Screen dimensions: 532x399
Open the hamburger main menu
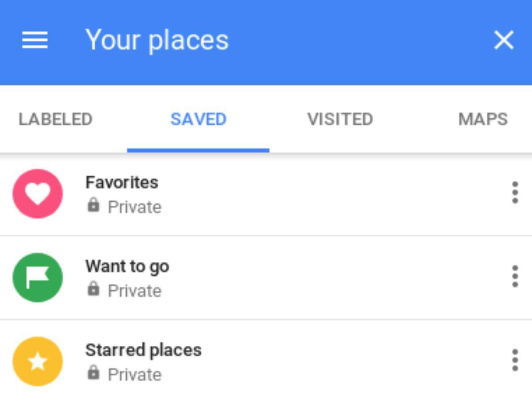pyautogui.click(x=35, y=40)
